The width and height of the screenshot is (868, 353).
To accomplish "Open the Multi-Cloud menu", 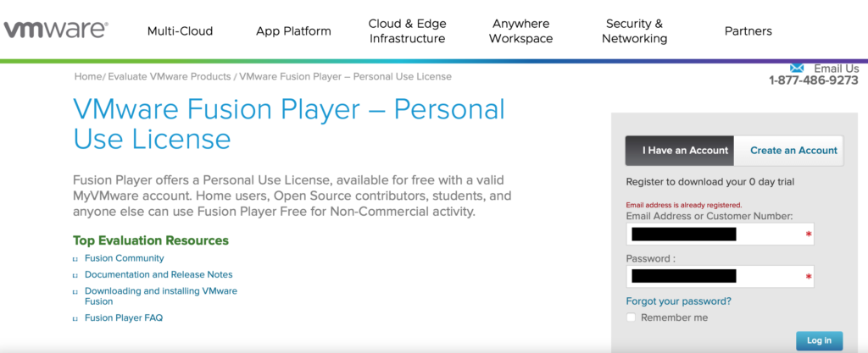I will [180, 31].
